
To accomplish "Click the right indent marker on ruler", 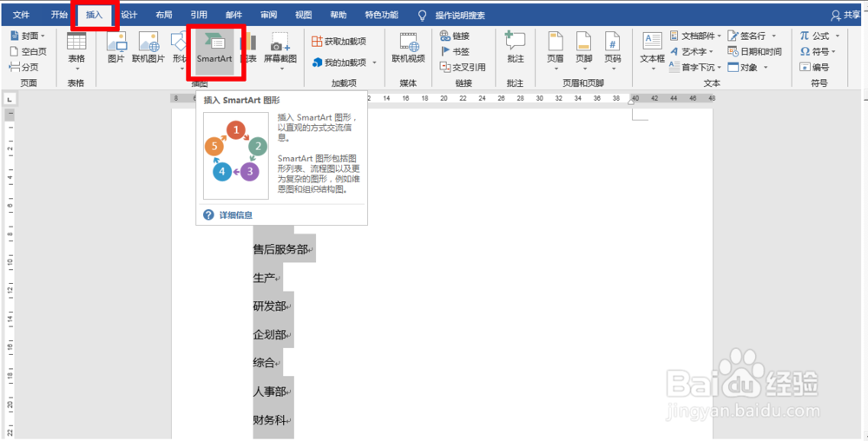I will [632, 103].
